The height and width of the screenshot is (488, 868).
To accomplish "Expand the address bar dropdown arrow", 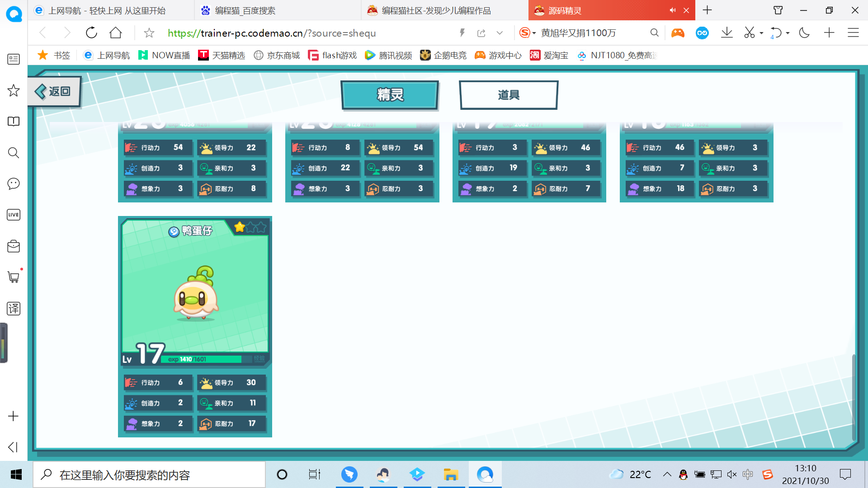I will pyautogui.click(x=500, y=33).
